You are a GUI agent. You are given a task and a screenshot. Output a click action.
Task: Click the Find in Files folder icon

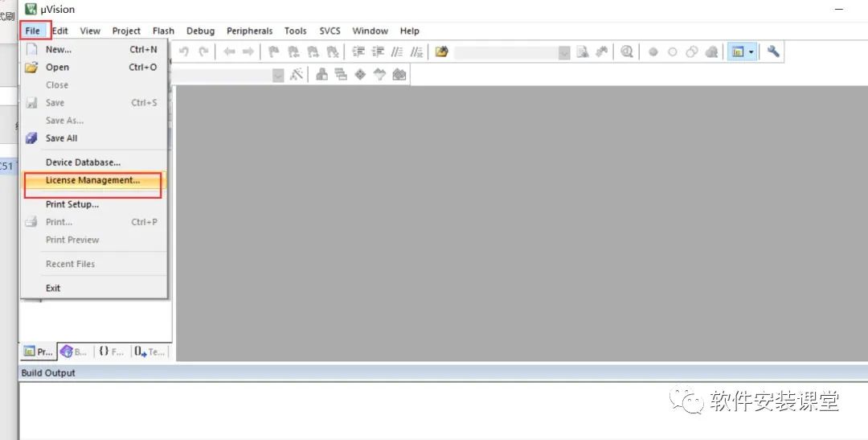pyautogui.click(x=441, y=51)
